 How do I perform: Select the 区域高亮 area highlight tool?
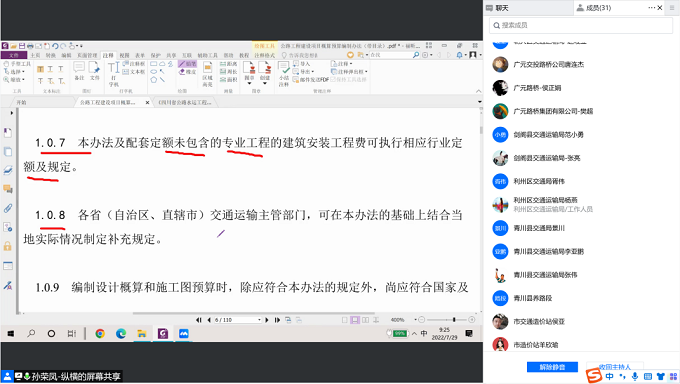[208, 74]
